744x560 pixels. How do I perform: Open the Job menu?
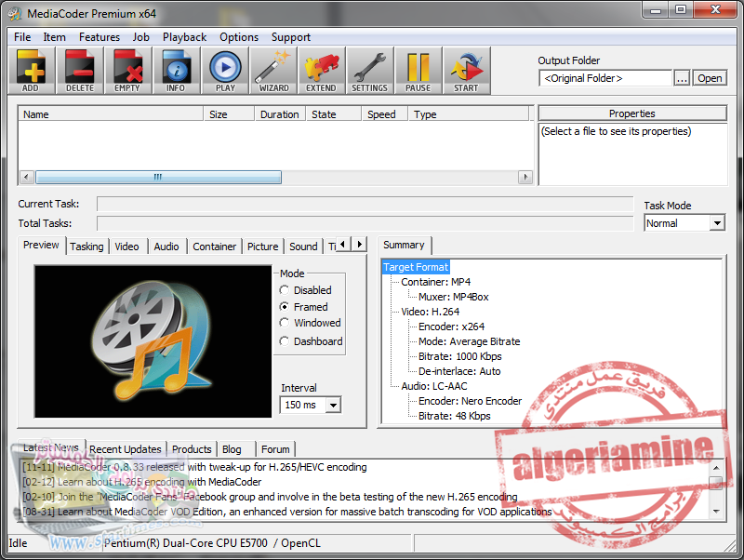point(141,37)
